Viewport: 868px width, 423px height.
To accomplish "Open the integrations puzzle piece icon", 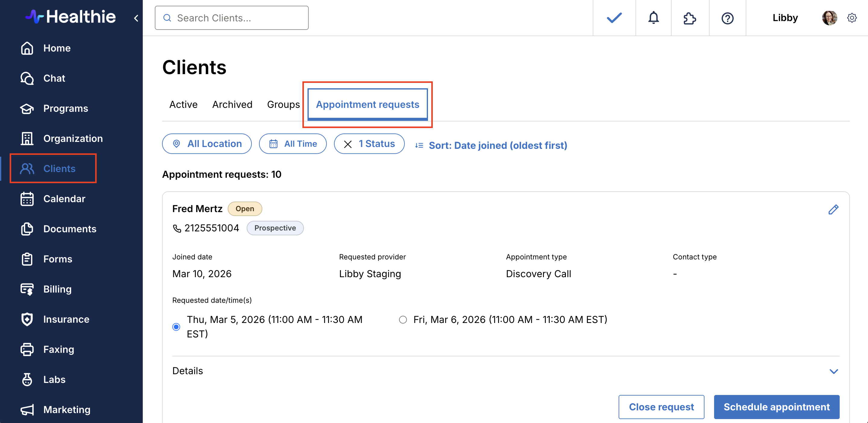I will [690, 18].
